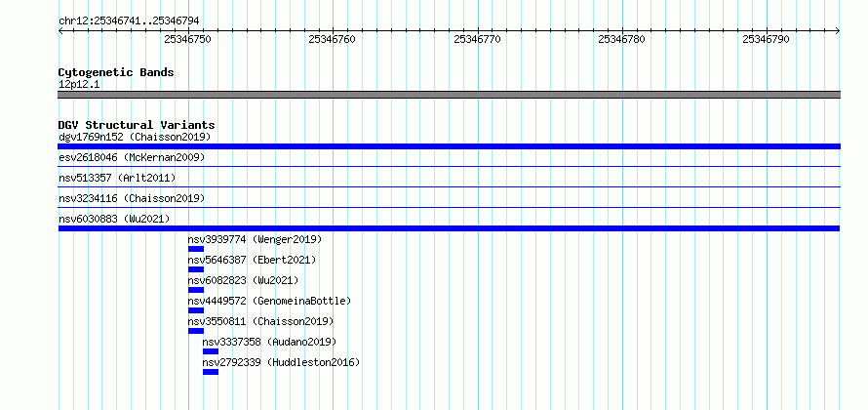Click the thick blue bar of dgv1769n152
Image resolution: width=868 pixels, height=410 pixels.
(450, 146)
